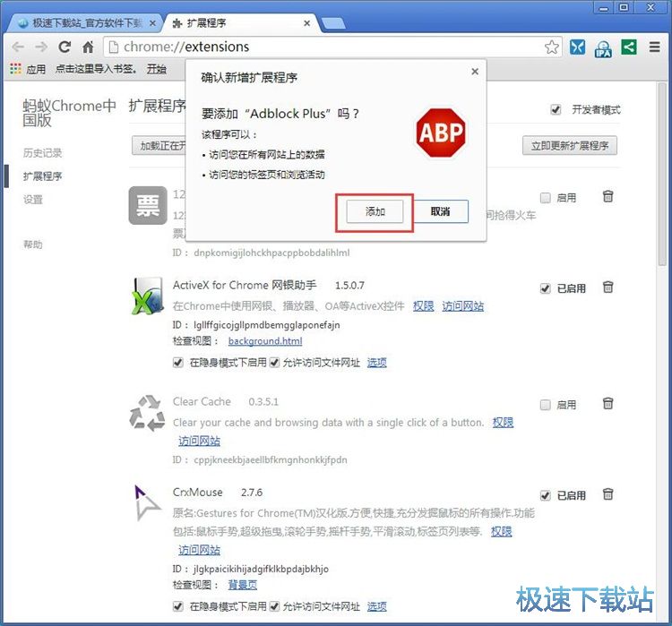The image size is (672, 626).
Task: Close the 极速下载站 tab
Action: (x=152, y=23)
